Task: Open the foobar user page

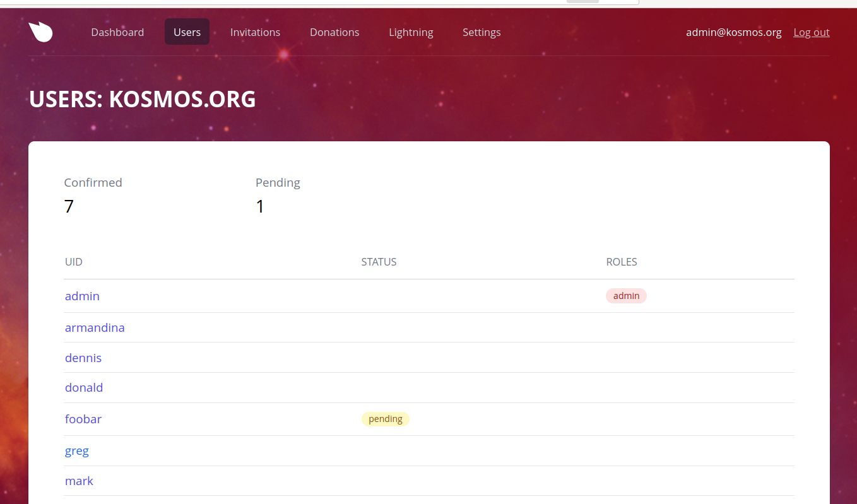Action: coord(83,419)
